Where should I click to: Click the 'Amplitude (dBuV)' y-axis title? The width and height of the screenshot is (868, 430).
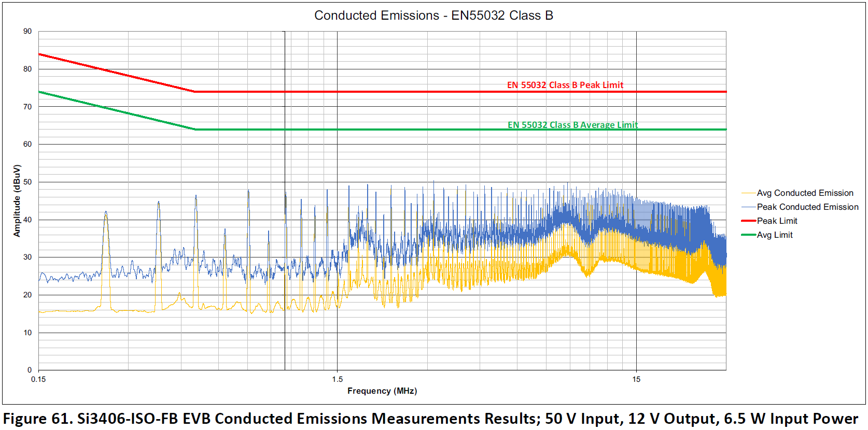coord(17,200)
